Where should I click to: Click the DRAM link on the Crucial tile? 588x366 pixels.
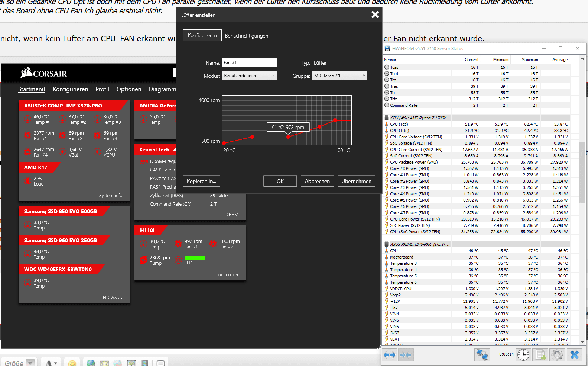coord(232,215)
